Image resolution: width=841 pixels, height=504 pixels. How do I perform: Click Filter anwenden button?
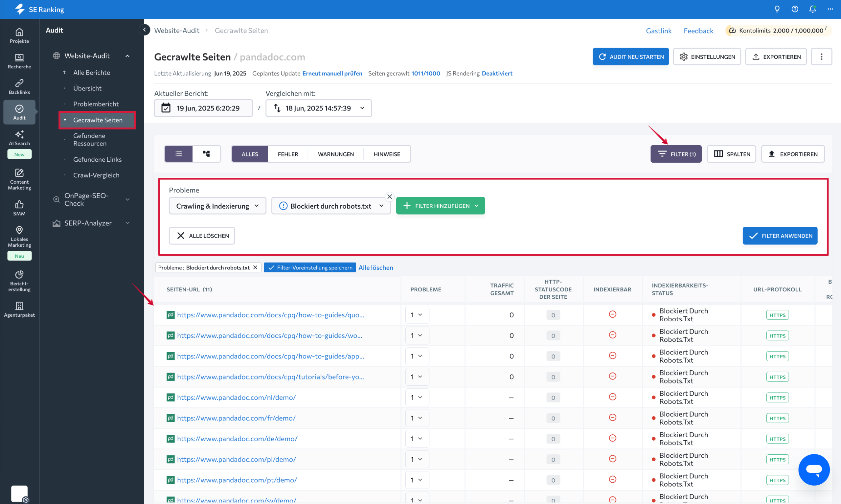pyautogui.click(x=780, y=236)
